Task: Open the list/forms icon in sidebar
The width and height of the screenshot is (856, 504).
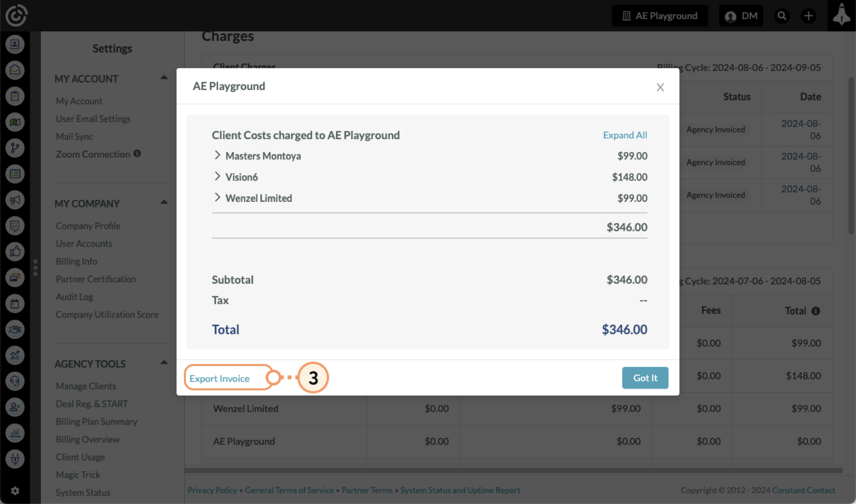Action: [15, 174]
